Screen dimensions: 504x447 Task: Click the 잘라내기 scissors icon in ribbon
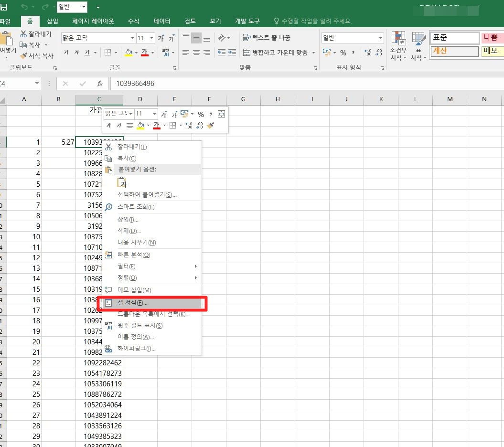pyautogui.click(x=23, y=34)
